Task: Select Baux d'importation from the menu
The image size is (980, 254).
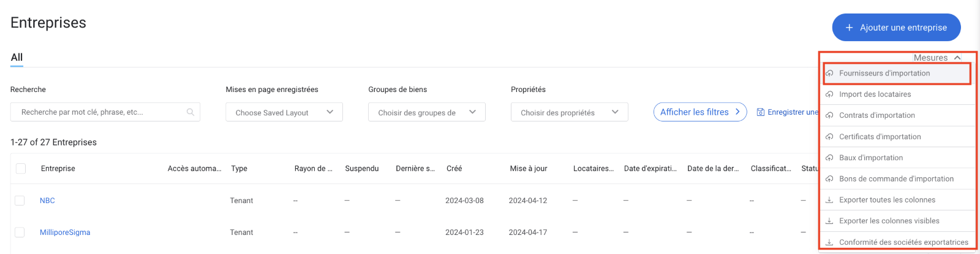Action: (870, 158)
